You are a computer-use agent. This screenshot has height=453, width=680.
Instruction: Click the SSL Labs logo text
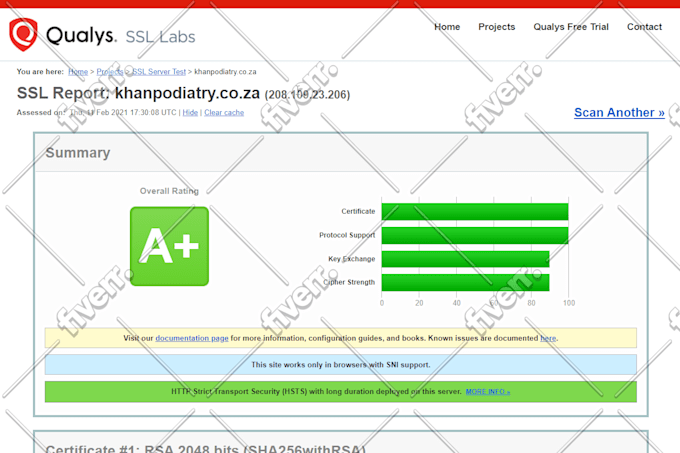pyautogui.click(x=160, y=37)
